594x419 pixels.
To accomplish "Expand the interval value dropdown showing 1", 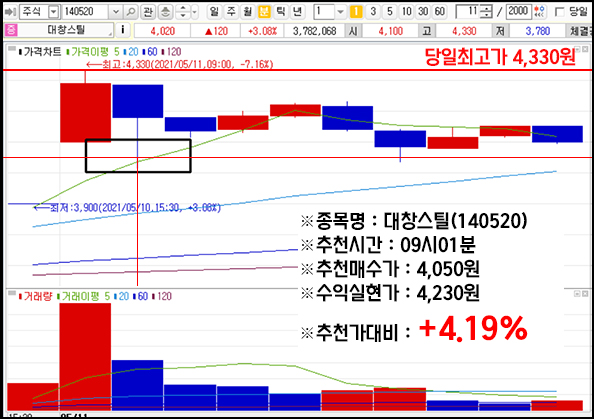I will 341,12.
